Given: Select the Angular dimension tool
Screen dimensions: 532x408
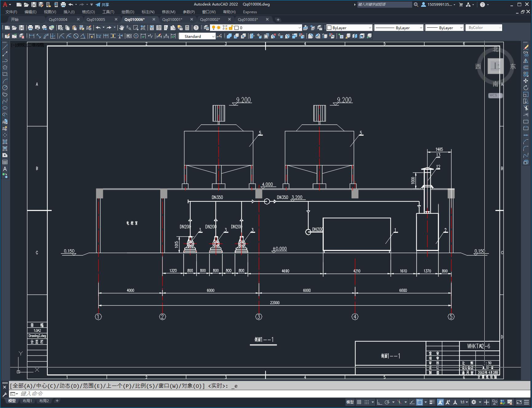Looking at the screenshot, I should pyautogui.click(x=83, y=36).
